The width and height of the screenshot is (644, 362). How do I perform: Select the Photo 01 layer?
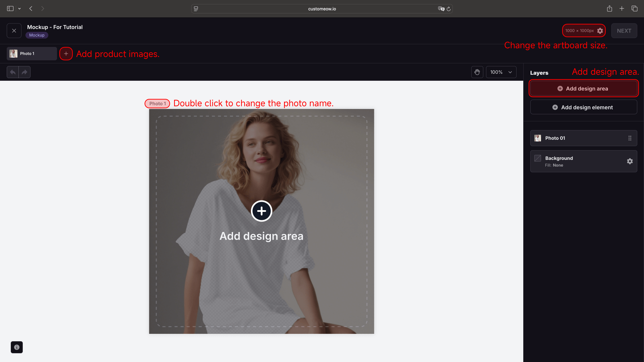click(x=584, y=138)
